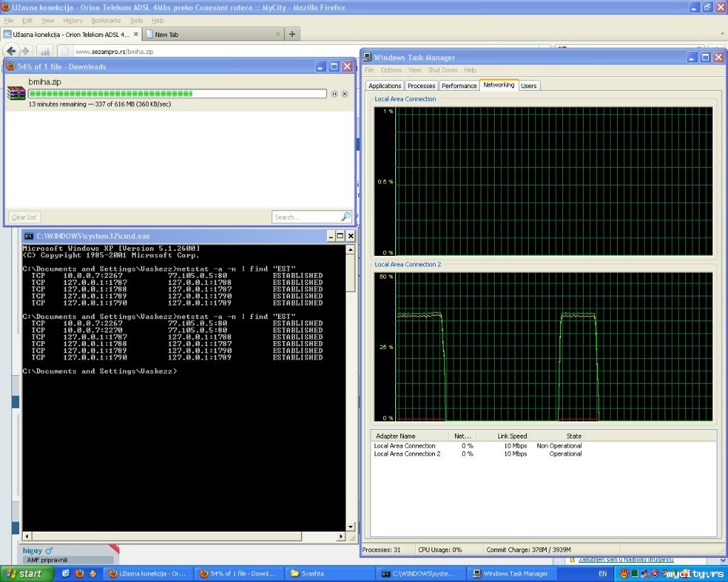Screen dimensions: 728x582
Task: Click the WinRAR archive icon for bmiha.zip
Action: (x=16, y=93)
